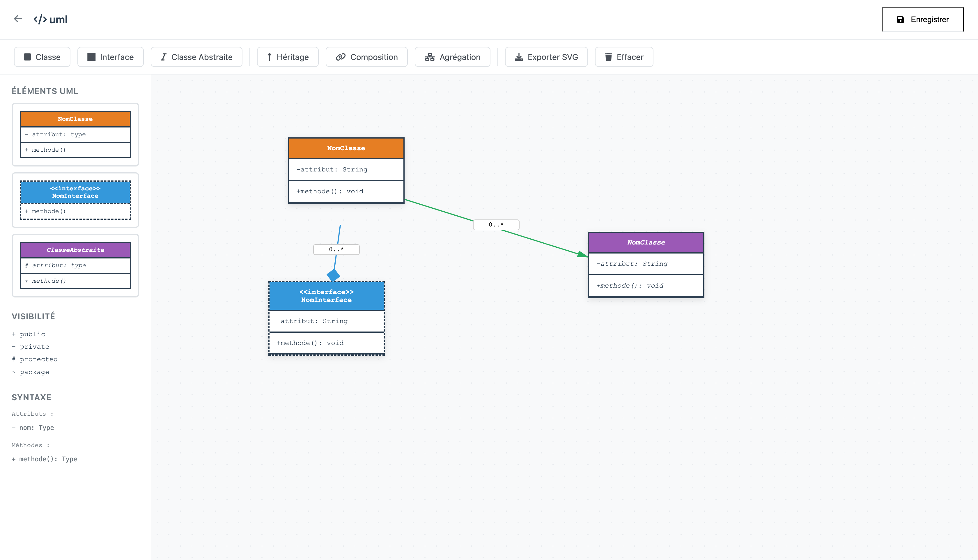Click the Classe Abstraite italic icon
978x560 pixels.
click(164, 57)
